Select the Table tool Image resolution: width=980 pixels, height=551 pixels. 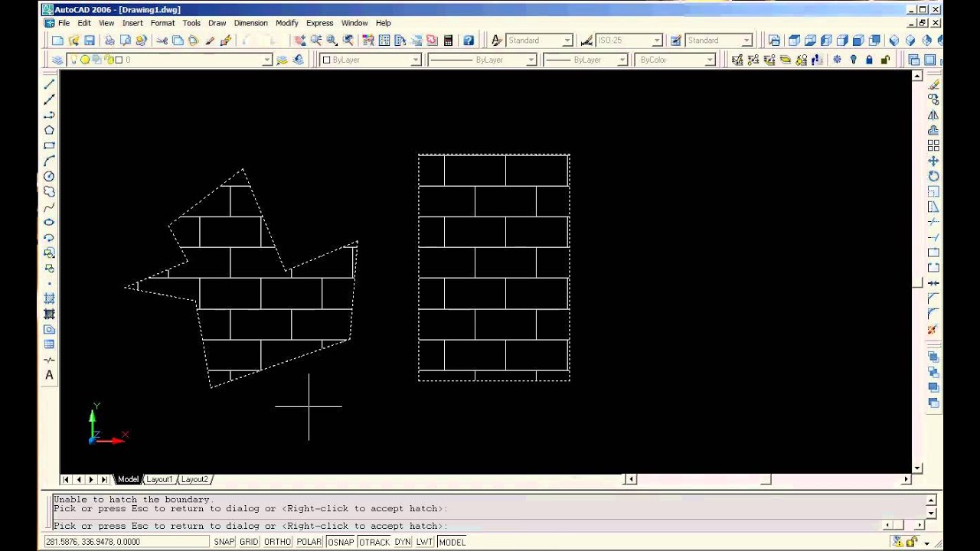coord(49,344)
